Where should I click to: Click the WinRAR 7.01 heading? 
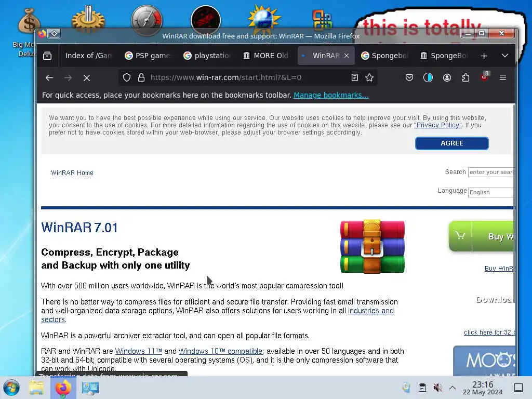[79, 228]
